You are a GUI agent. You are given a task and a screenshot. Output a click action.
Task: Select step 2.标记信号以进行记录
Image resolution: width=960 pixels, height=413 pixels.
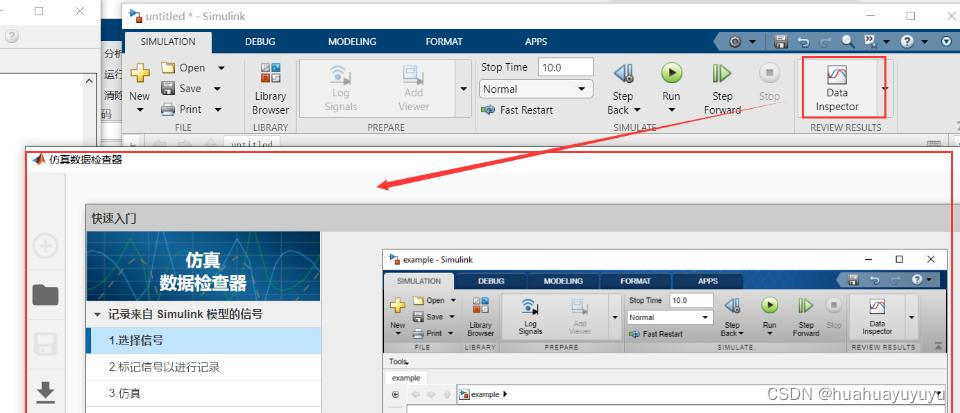(203, 367)
